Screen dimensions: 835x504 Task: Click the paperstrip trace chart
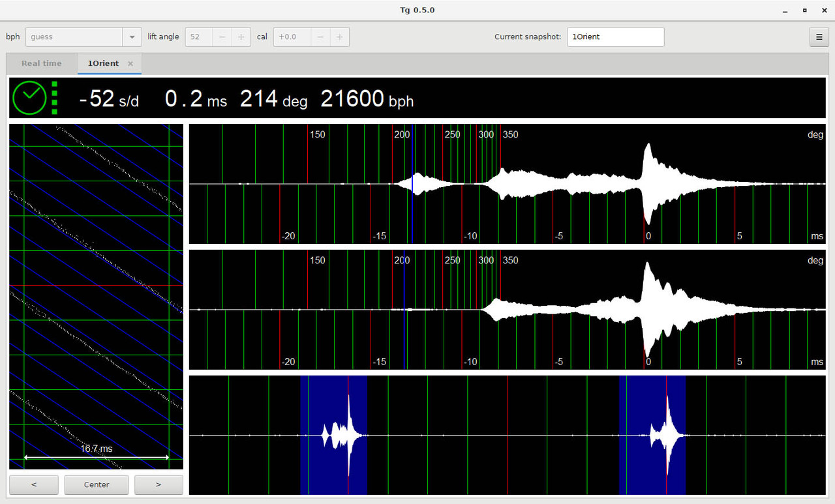97,297
